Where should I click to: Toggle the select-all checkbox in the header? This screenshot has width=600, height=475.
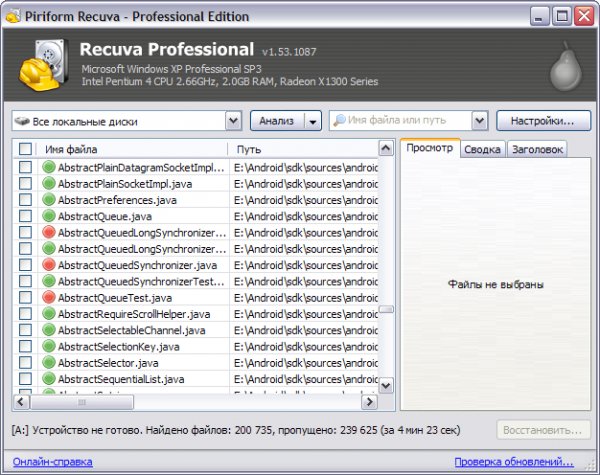click(25, 149)
